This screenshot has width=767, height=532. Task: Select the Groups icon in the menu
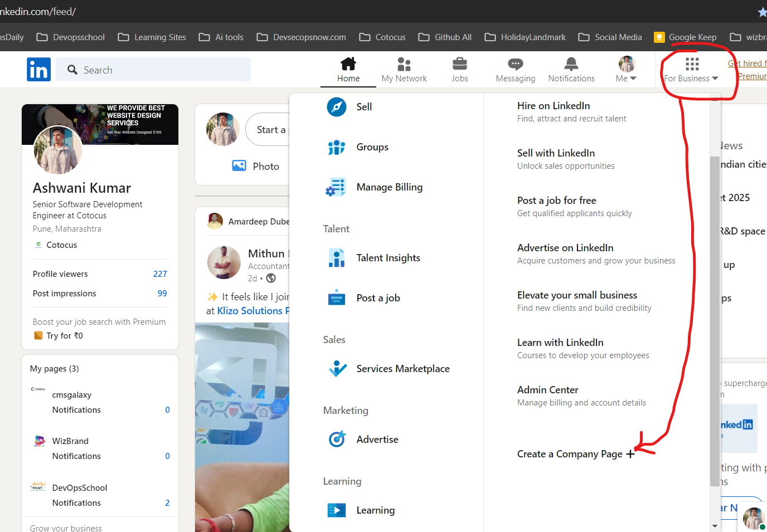336,147
